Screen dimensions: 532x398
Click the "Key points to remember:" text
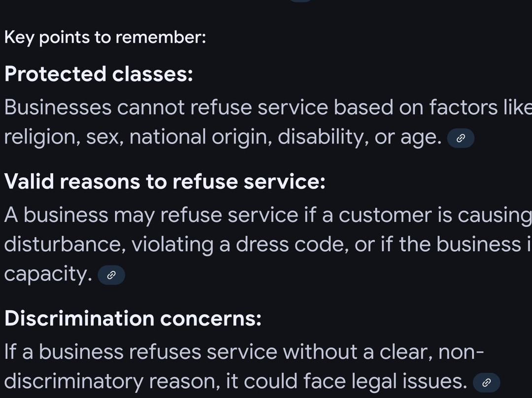[105, 37]
